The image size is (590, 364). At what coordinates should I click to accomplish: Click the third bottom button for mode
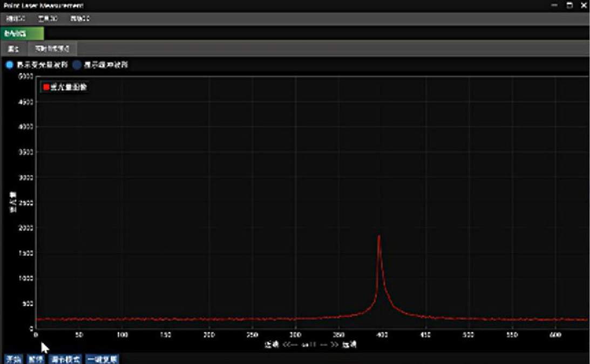[65, 359]
